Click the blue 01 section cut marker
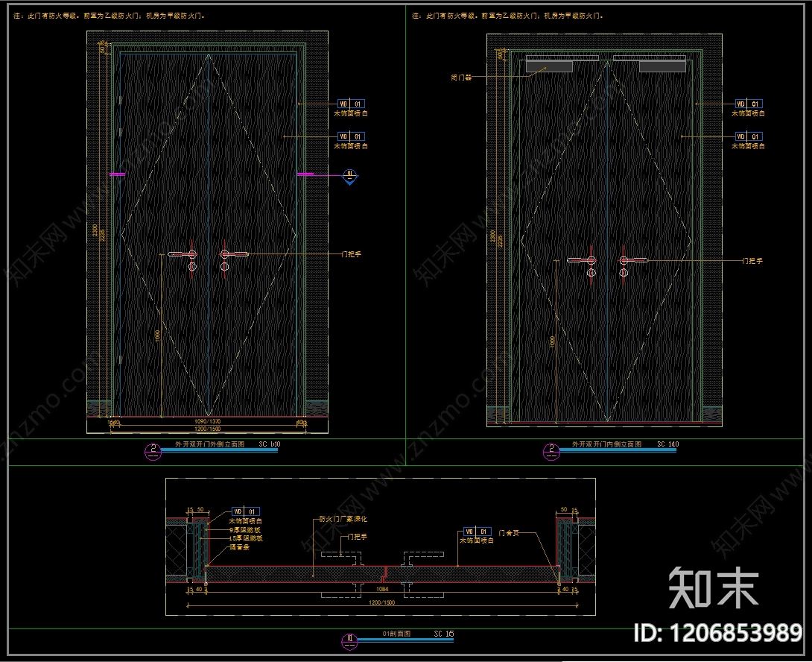 coord(350,176)
